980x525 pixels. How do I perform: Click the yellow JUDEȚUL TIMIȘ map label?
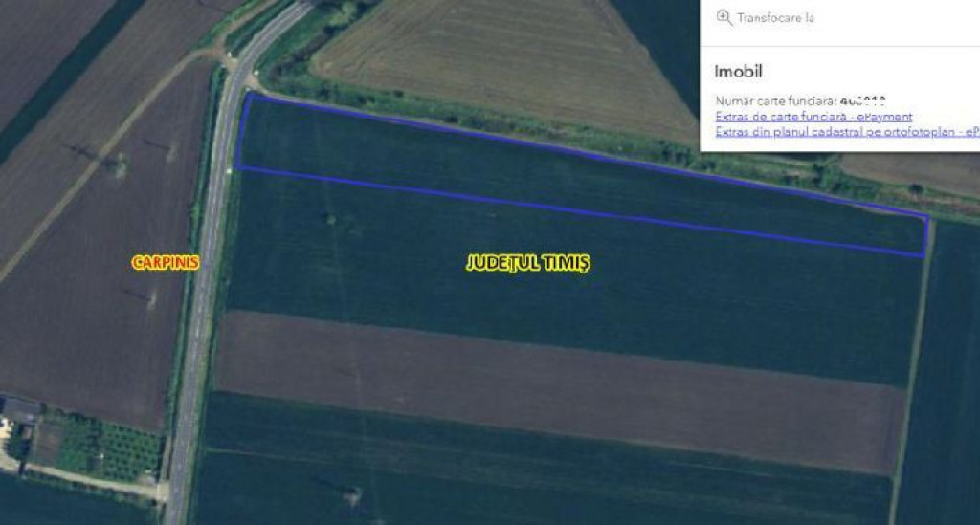click(528, 263)
